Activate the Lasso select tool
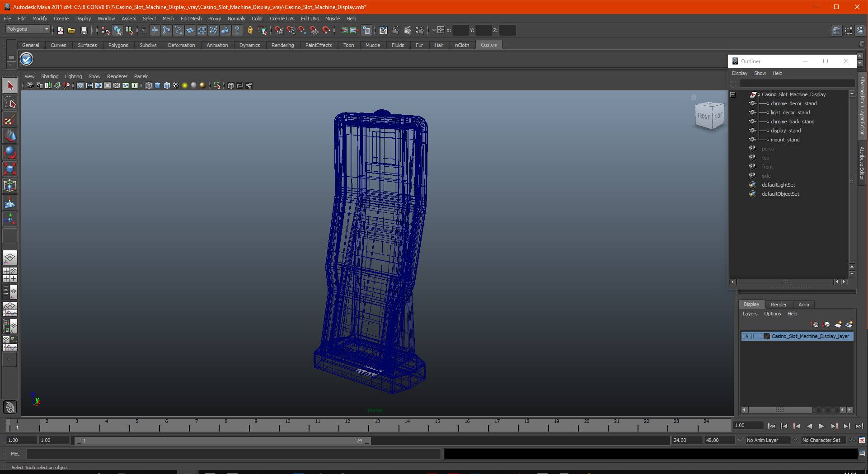 click(10, 103)
